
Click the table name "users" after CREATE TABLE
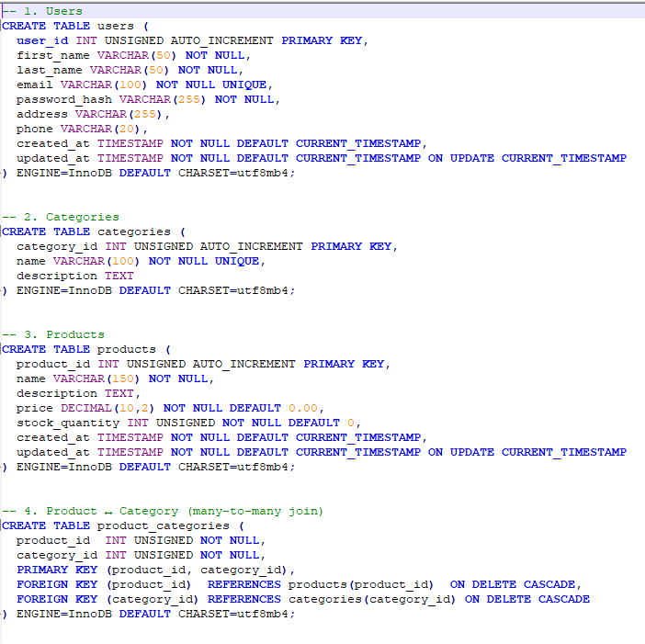coord(116,26)
